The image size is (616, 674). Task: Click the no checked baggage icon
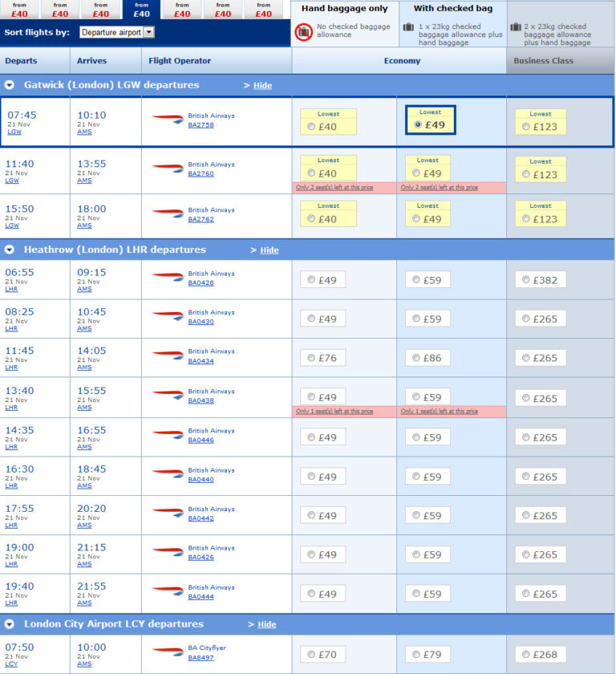[x=304, y=32]
